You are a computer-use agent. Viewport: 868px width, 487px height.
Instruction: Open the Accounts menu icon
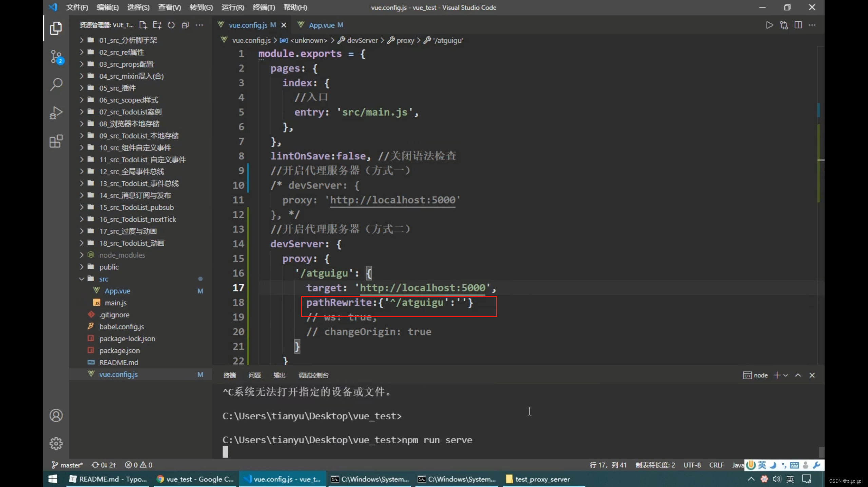coord(56,415)
